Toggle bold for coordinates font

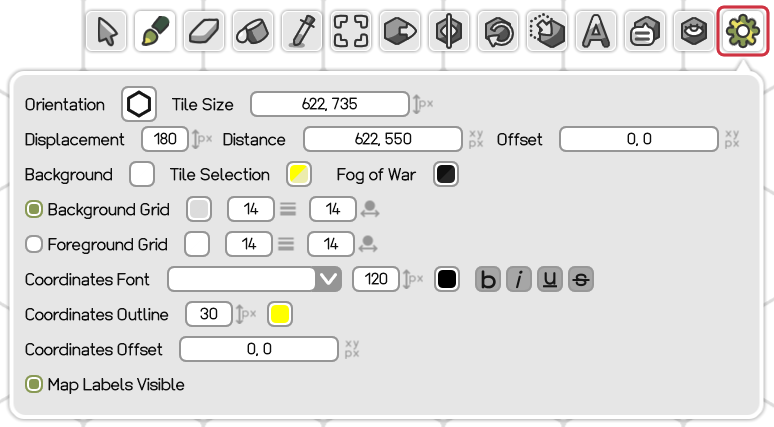[x=488, y=280]
